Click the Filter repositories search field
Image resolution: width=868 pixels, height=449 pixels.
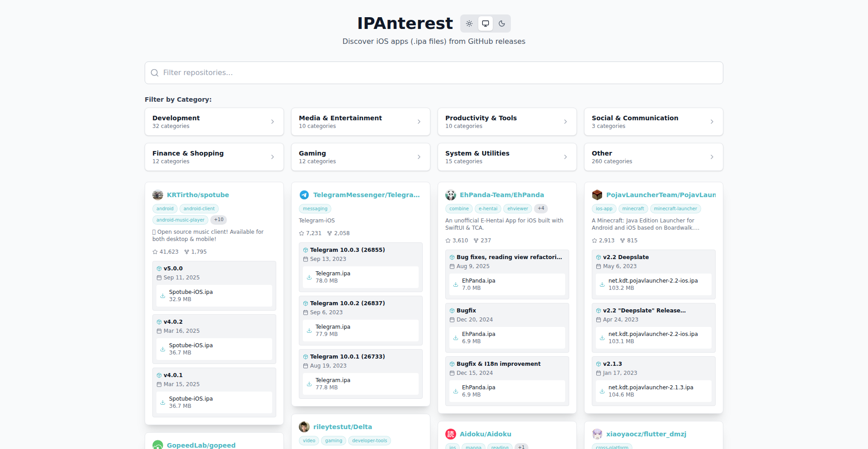click(434, 73)
